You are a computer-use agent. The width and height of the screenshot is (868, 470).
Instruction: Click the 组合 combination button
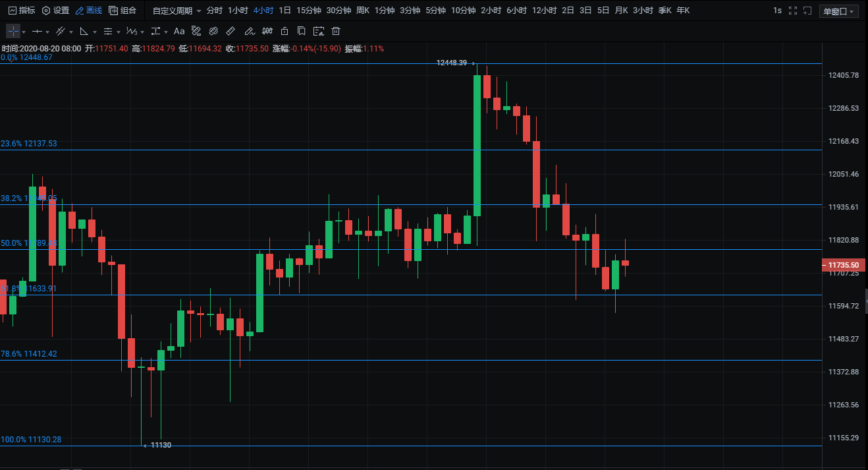pyautogui.click(x=122, y=11)
